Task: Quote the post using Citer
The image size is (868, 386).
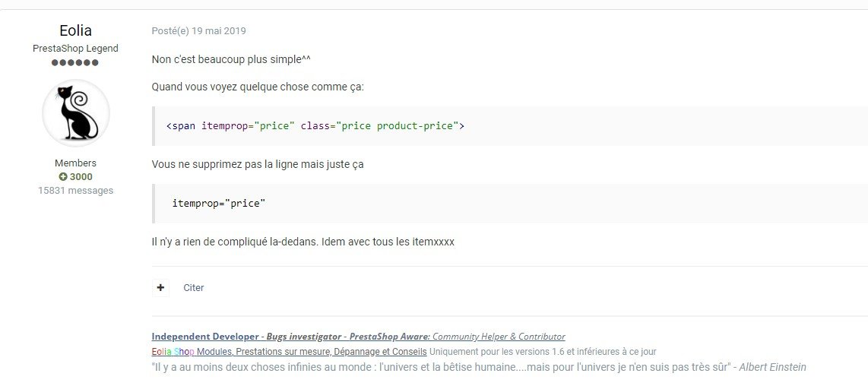Action: click(194, 288)
